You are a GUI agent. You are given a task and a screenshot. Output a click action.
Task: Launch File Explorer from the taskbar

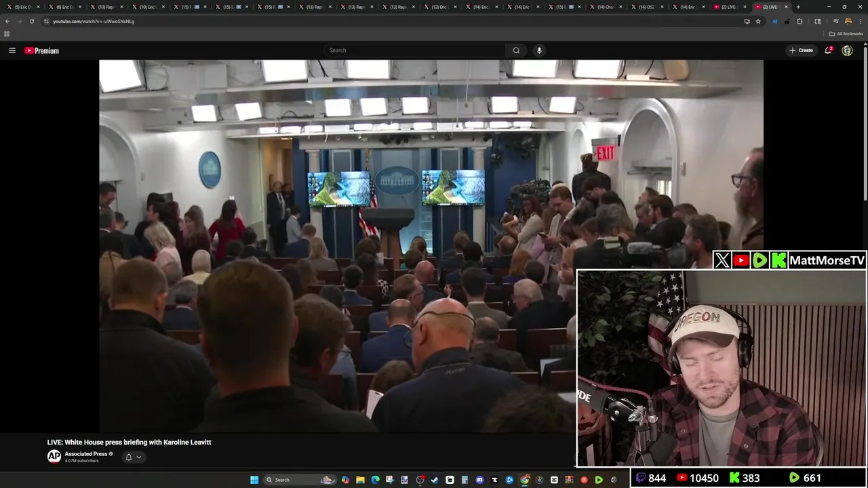pos(360,480)
